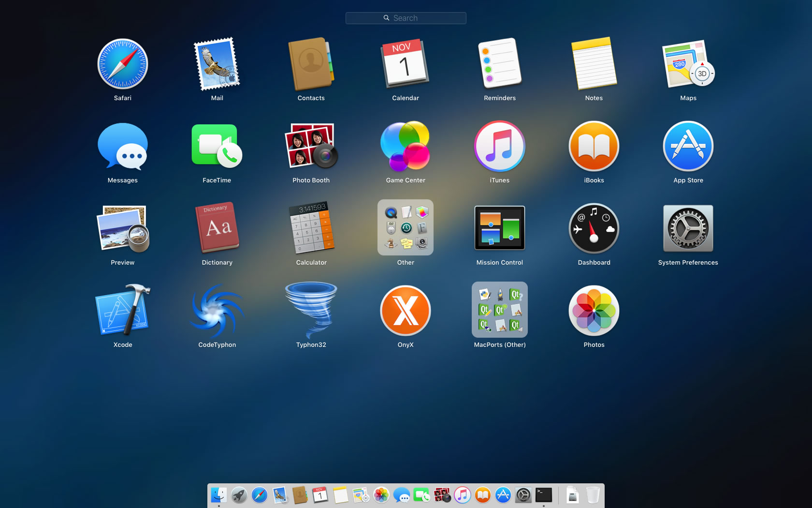
Task: Open System Preferences in the Launchpad grid
Action: pos(688,228)
